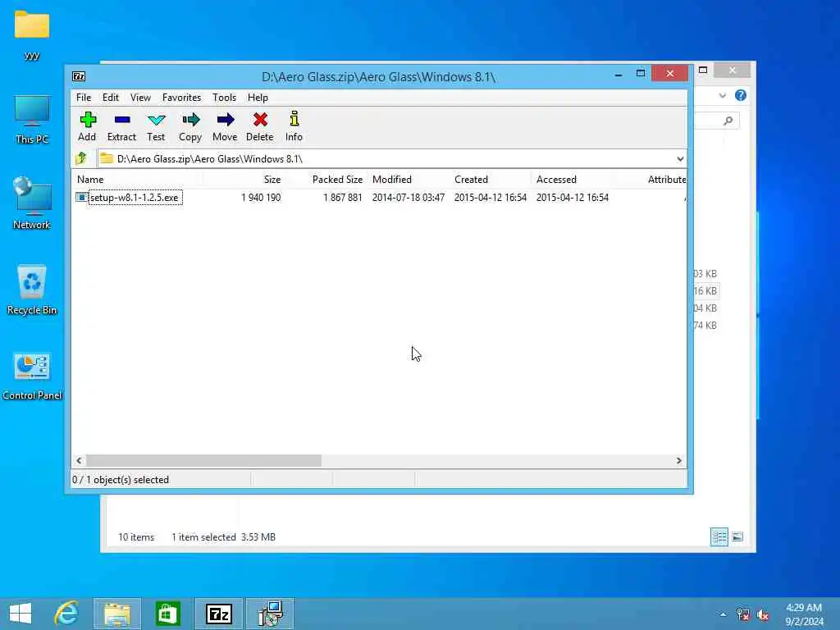The height and width of the screenshot is (630, 840).
Task: Open the View menu
Action: pos(140,98)
